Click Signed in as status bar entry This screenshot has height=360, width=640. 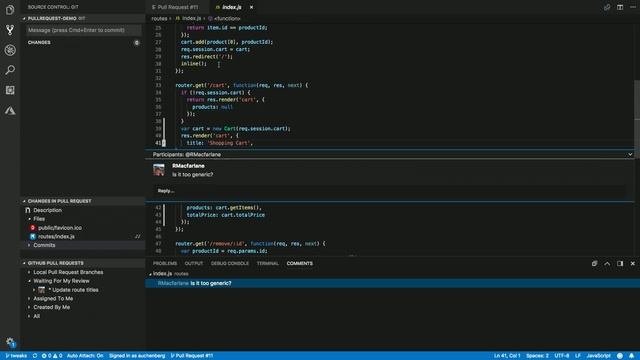pos(137,356)
